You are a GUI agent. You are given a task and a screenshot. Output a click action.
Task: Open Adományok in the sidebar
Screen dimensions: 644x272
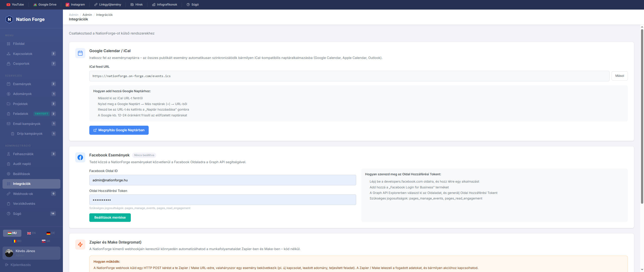[x=31, y=94]
